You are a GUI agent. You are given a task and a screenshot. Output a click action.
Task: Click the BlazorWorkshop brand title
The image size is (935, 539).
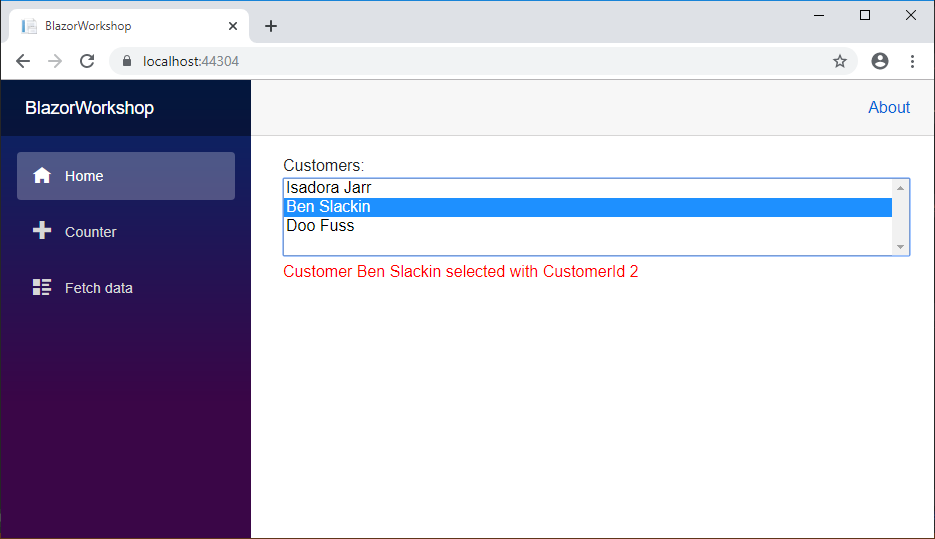click(x=89, y=108)
